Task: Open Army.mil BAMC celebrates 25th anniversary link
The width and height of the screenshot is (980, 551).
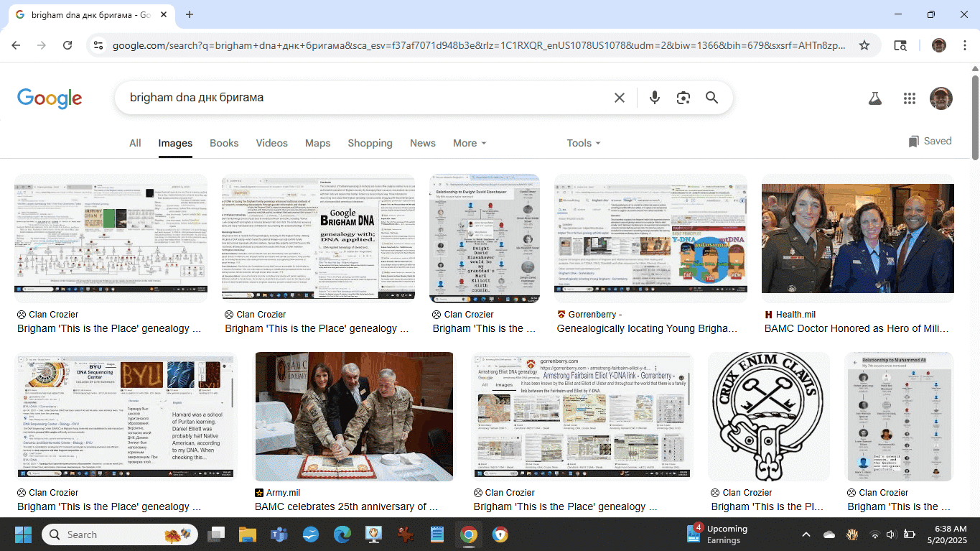Action: click(346, 506)
